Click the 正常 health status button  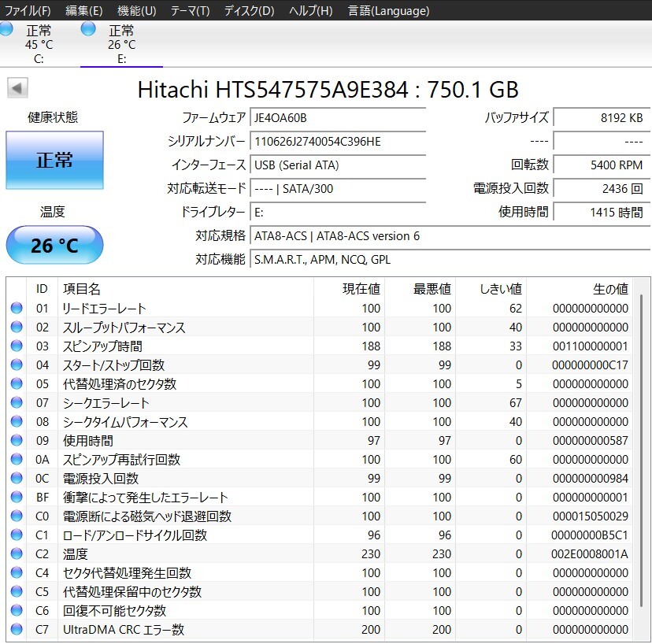pos(54,160)
